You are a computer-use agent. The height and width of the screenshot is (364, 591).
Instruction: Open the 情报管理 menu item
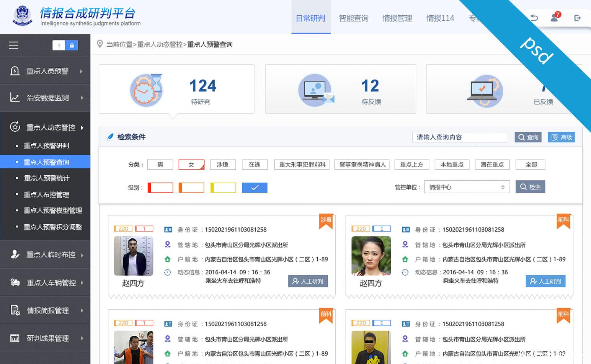pyautogui.click(x=397, y=18)
